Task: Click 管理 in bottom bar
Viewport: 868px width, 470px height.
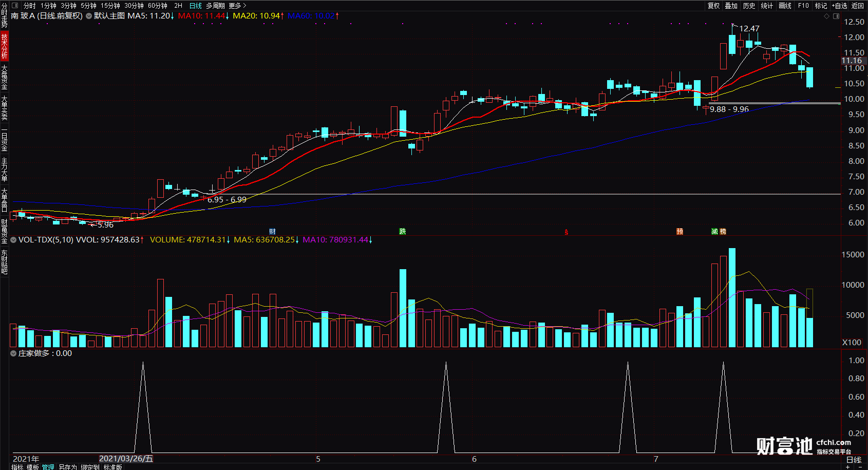Action: (x=48, y=467)
